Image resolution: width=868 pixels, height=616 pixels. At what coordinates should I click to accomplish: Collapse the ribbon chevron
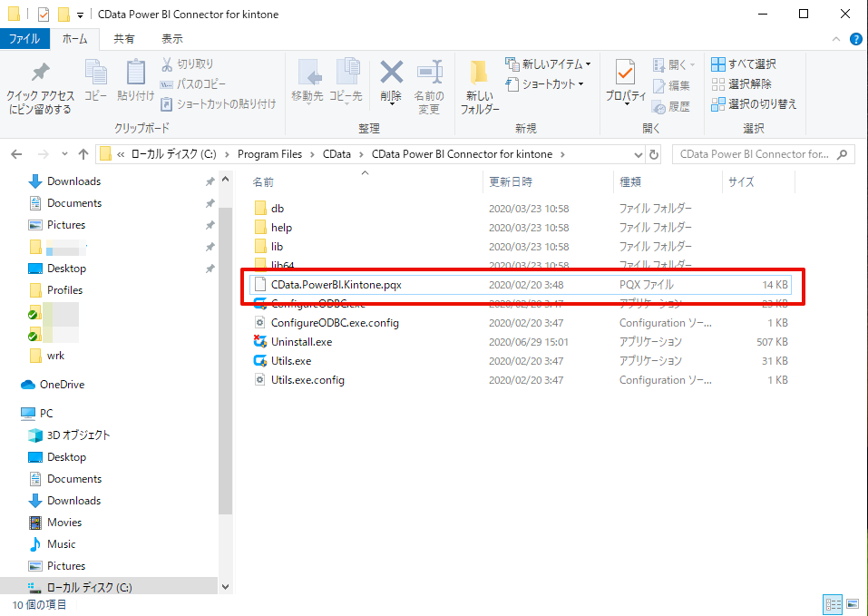[x=836, y=39]
